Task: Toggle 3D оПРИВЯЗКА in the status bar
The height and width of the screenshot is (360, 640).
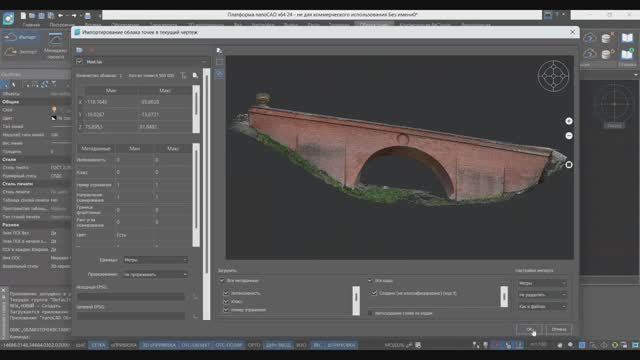Action: point(159,345)
